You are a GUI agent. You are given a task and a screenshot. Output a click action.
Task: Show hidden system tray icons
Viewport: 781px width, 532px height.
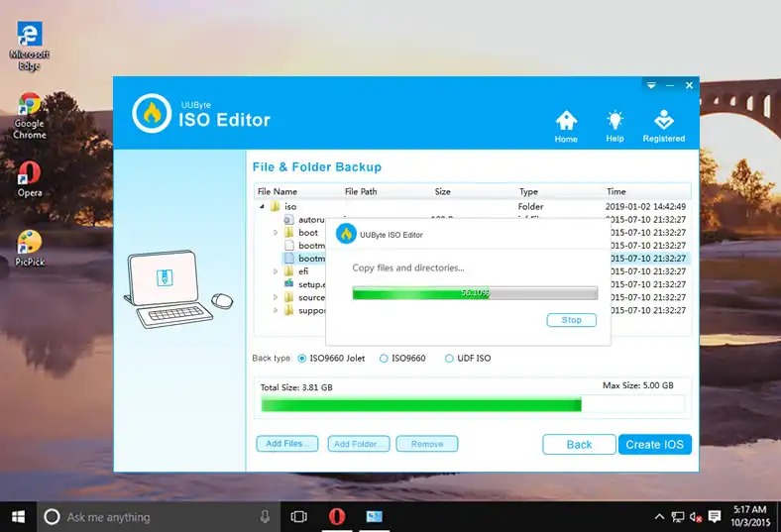[x=659, y=517]
